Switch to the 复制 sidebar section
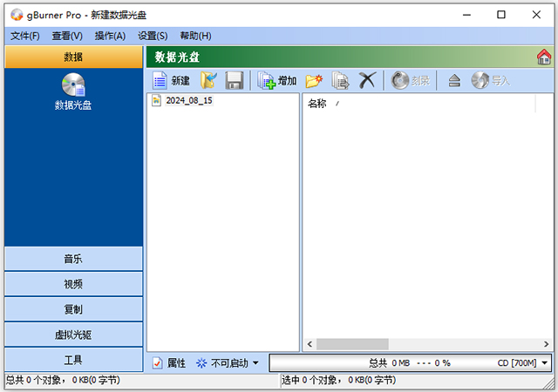 [x=73, y=309]
